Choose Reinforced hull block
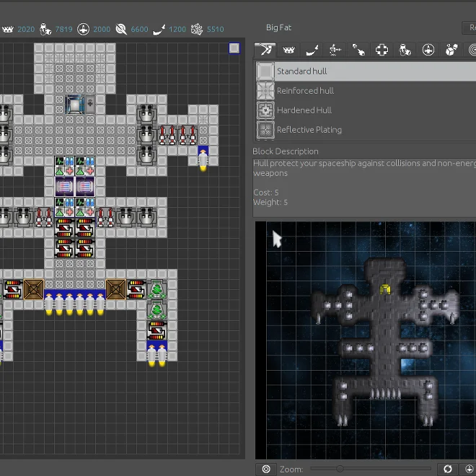This screenshot has width=476, height=476. pyautogui.click(x=304, y=91)
